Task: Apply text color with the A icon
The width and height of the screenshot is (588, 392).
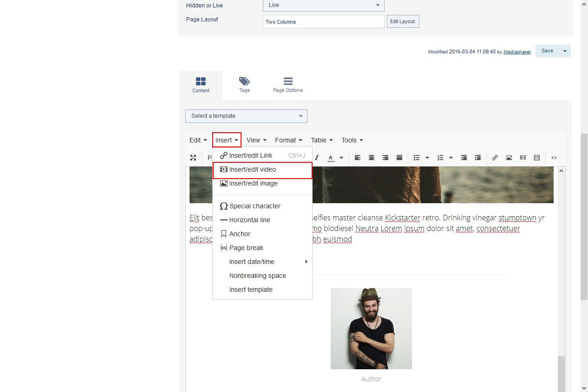Action: (331, 158)
